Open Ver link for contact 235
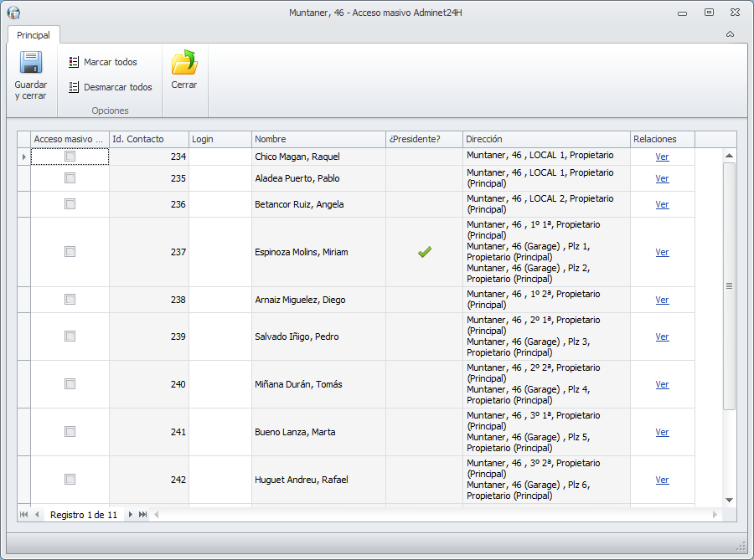The height and width of the screenshot is (560, 754). 662,178
